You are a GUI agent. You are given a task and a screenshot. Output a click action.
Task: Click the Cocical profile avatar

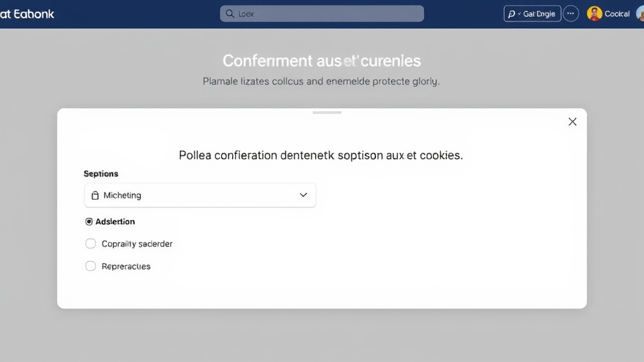(594, 13)
